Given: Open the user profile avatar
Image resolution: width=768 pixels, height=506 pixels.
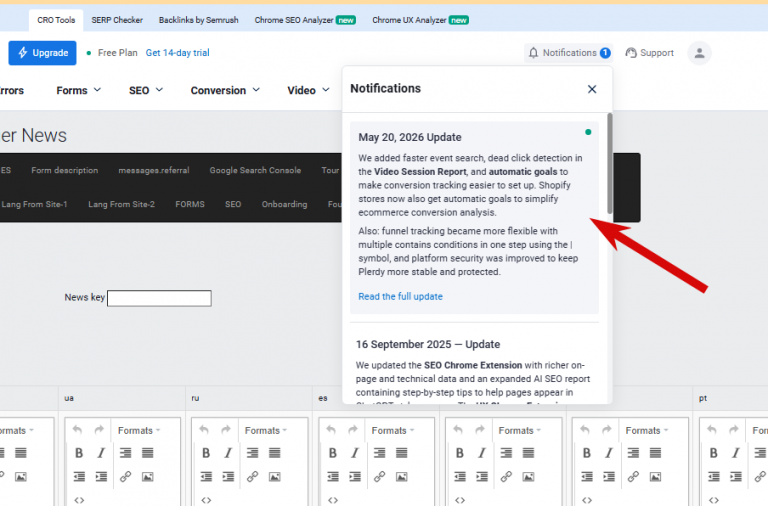Looking at the screenshot, I should pyautogui.click(x=699, y=53).
